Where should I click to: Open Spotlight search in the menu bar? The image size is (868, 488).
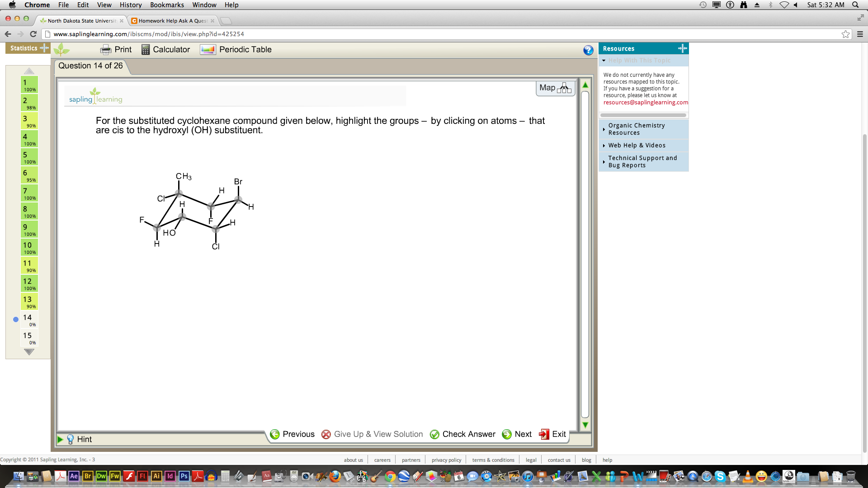[856, 5]
